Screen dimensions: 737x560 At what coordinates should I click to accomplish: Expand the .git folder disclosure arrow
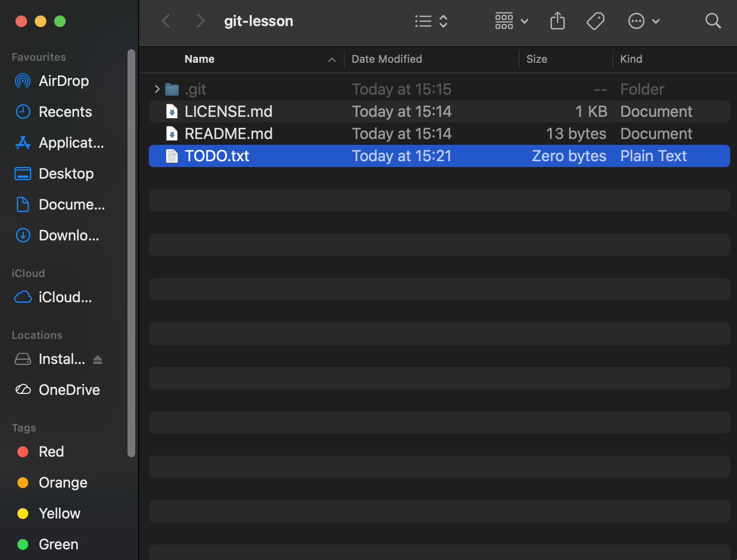tap(157, 89)
